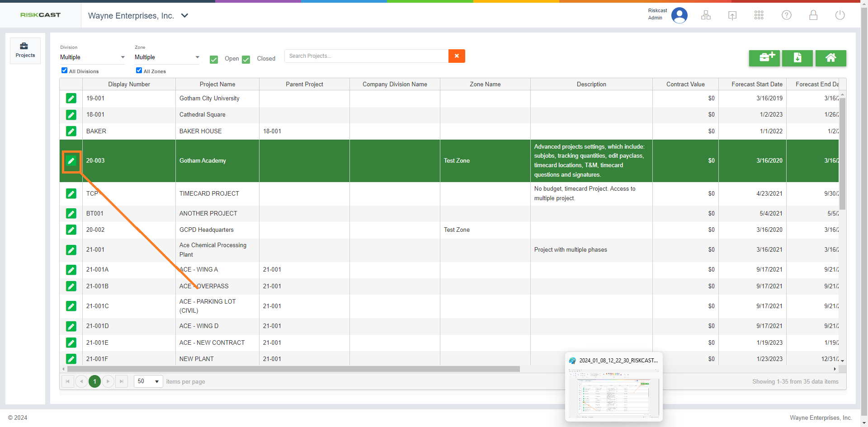Go to page 1 in pagination
The height and width of the screenshot is (427, 868).
tap(94, 381)
